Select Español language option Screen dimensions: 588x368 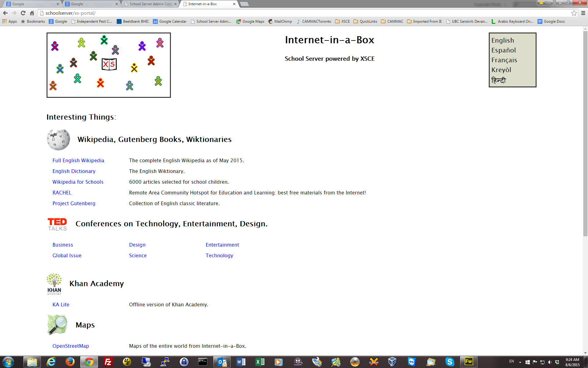click(503, 50)
